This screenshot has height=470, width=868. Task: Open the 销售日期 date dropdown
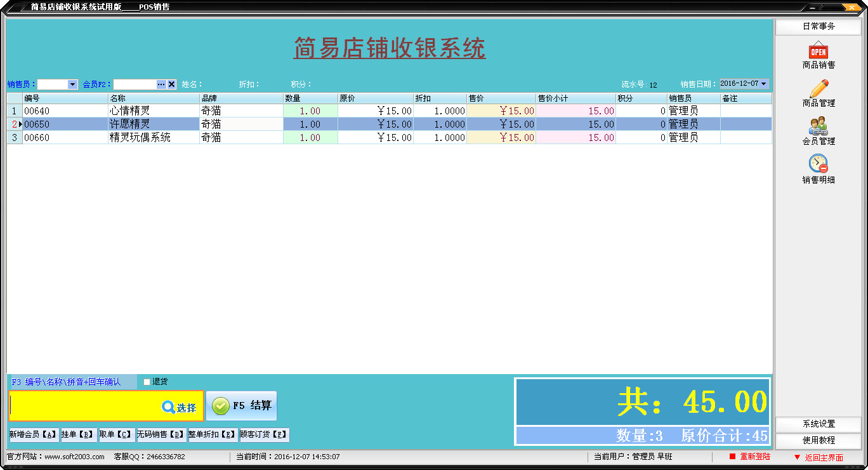click(765, 83)
